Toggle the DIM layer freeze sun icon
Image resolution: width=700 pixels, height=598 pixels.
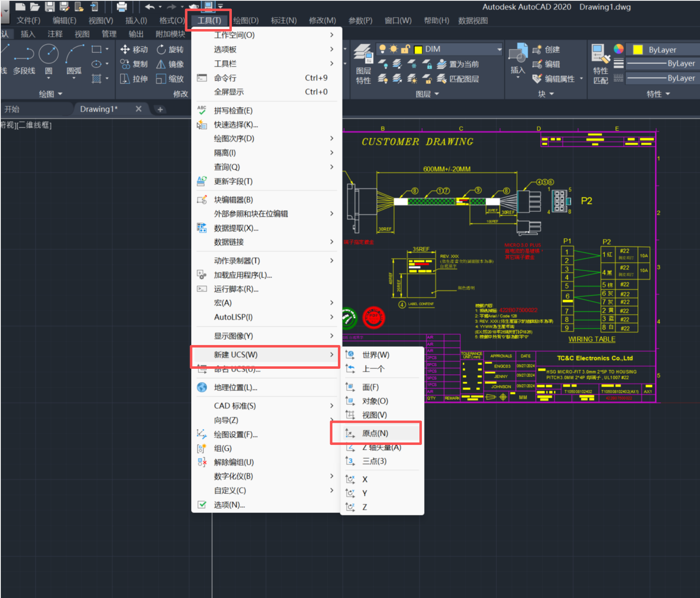tap(394, 49)
